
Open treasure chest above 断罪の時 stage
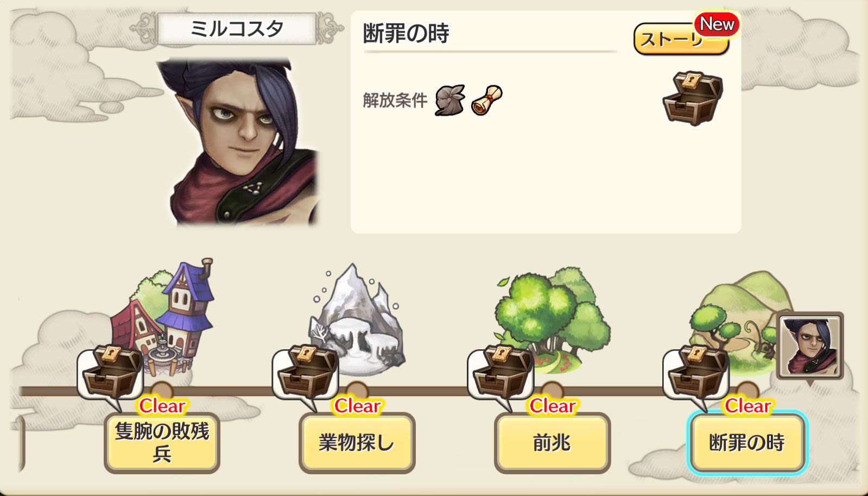click(696, 373)
